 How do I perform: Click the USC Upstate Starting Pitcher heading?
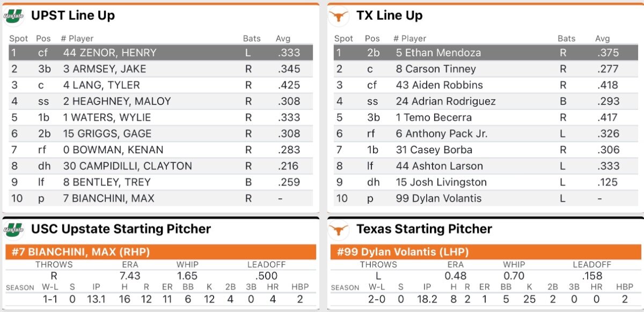(121, 229)
